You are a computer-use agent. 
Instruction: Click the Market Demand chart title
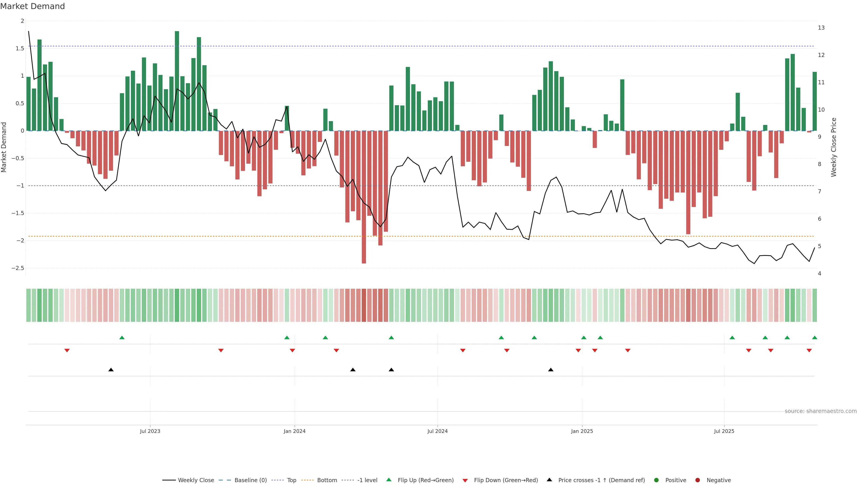pyautogui.click(x=32, y=6)
